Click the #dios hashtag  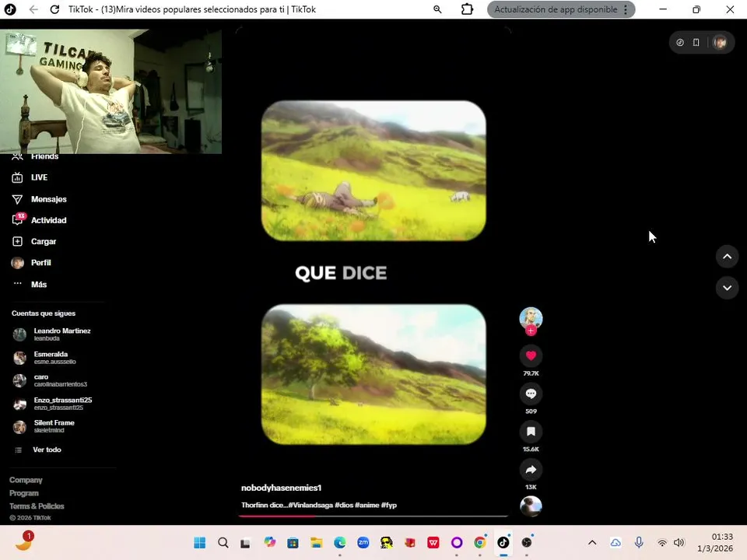click(x=343, y=506)
